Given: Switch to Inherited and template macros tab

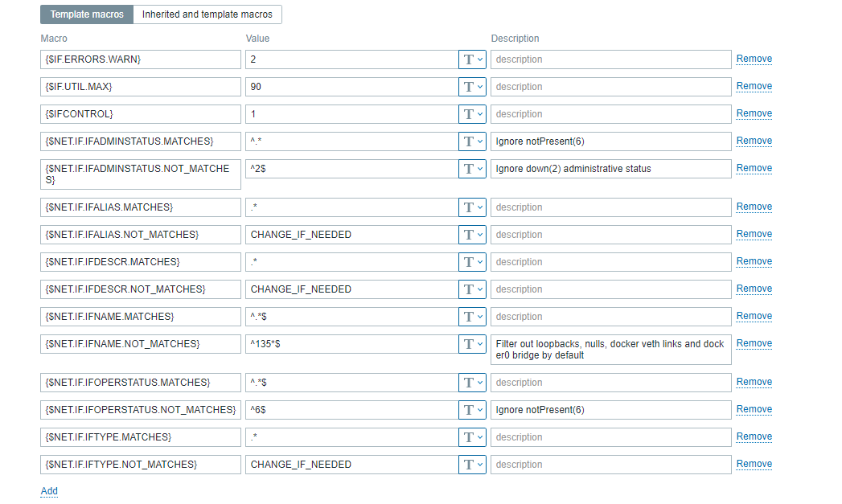Looking at the screenshot, I should [207, 14].
